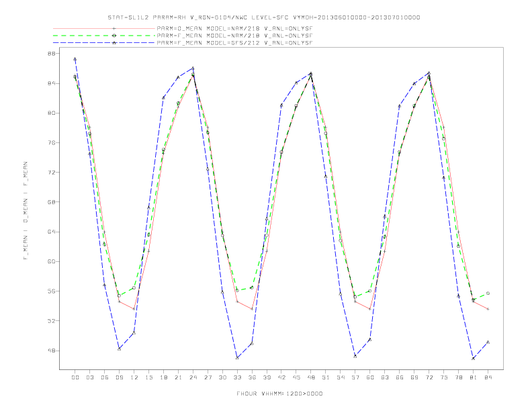Click the x-axis tick label 75

444,377
